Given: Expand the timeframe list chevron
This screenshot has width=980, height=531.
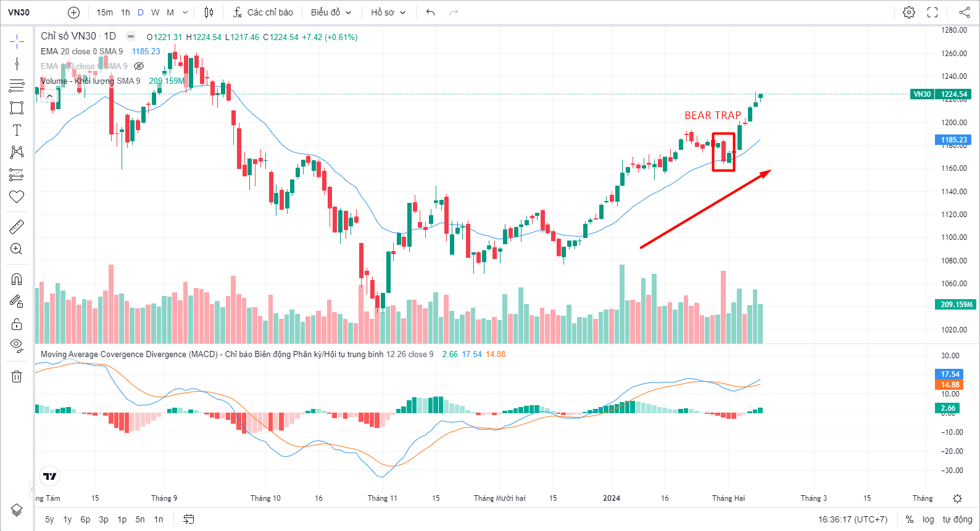Looking at the screenshot, I should tap(185, 12).
